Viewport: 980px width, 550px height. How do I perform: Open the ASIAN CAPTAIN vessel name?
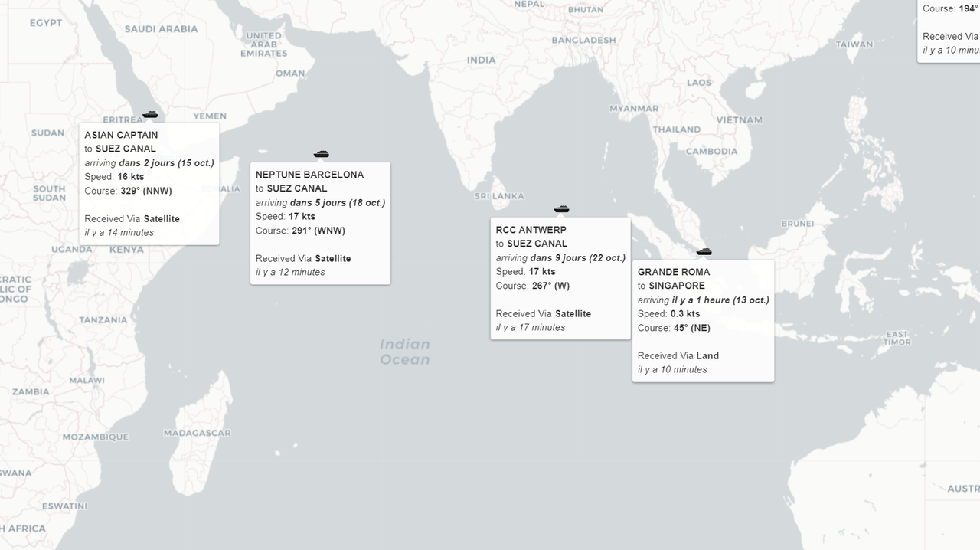pos(121,135)
